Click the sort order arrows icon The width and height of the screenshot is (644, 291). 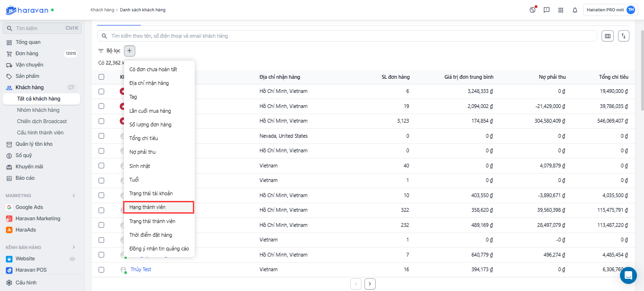(x=623, y=36)
